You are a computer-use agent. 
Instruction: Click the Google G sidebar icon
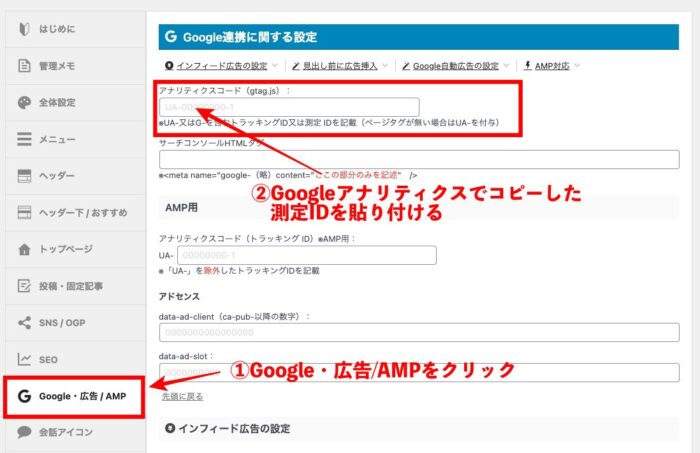(x=24, y=396)
